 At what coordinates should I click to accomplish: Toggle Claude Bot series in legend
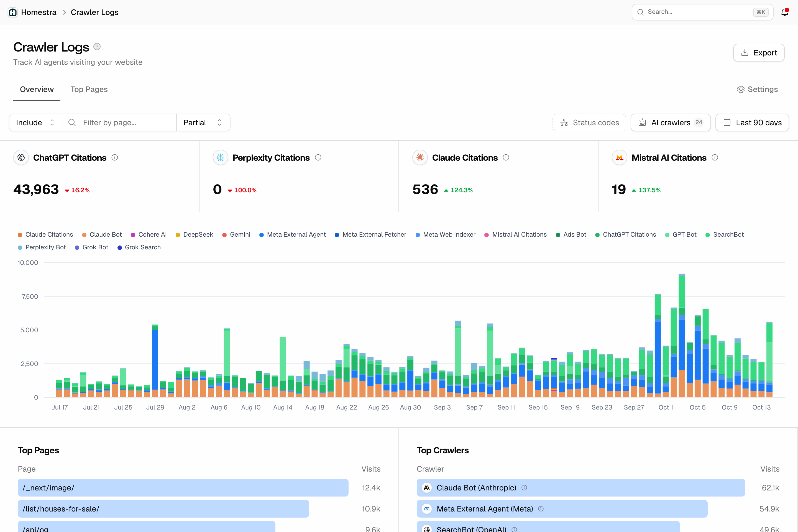point(102,234)
